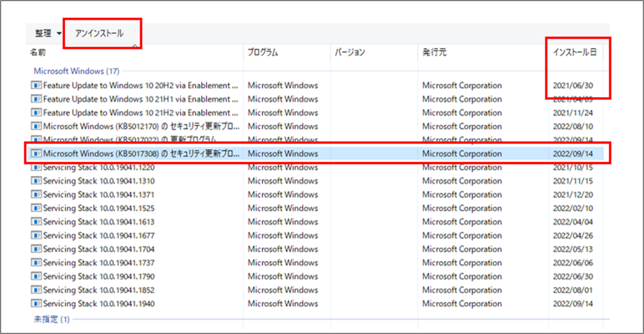Collapse the Microsoft Windows (17) group
The image size is (644, 334).
tap(77, 71)
